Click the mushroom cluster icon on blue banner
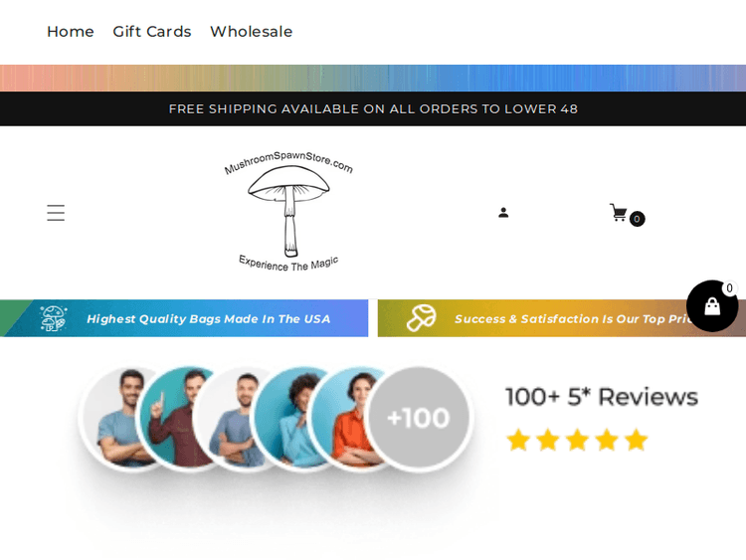746x560 pixels. (x=54, y=318)
